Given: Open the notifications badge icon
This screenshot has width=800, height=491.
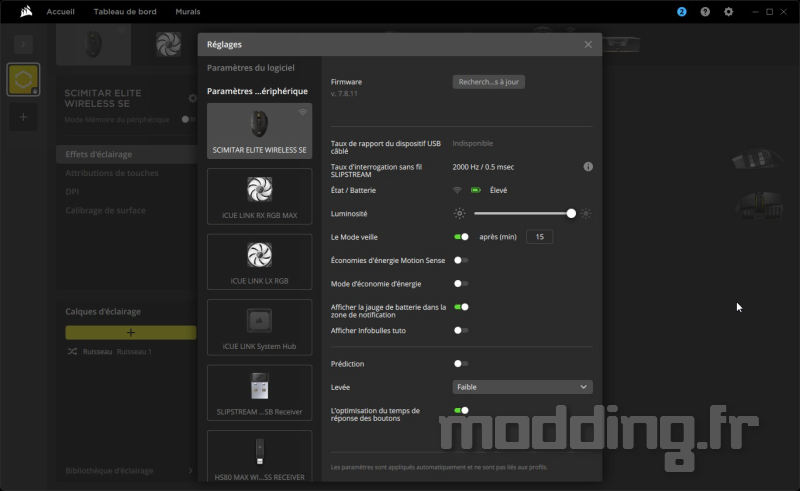Looking at the screenshot, I should pos(682,12).
